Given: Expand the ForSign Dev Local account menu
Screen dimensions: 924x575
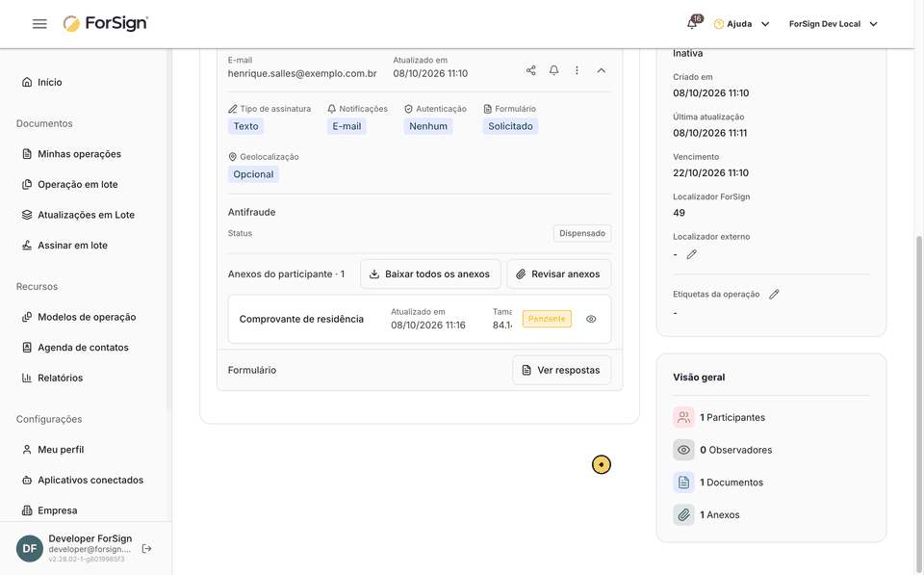Looking at the screenshot, I should (x=834, y=24).
